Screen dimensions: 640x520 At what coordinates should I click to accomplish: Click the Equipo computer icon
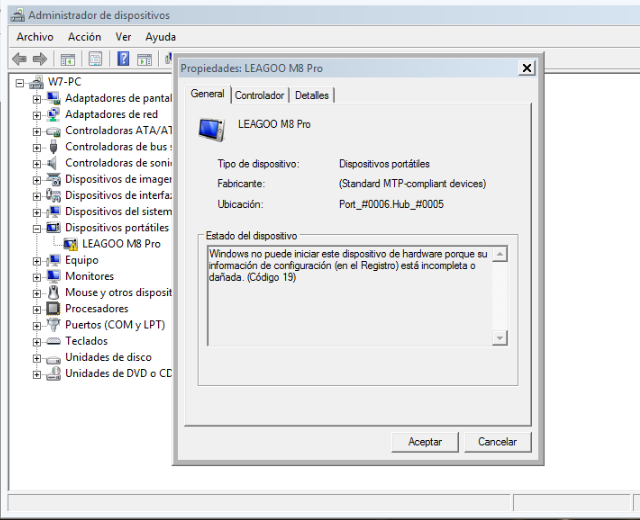[53, 260]
